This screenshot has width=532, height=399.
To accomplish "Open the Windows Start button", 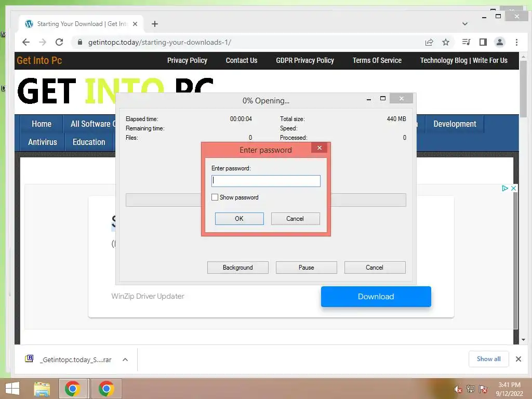I will 12,389.
